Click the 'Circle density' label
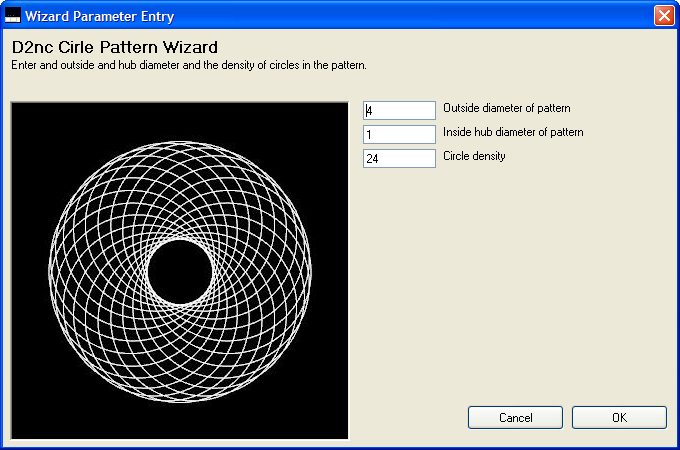Image resolution: width=680 pixels, height=450 pixels. (474, 156)
